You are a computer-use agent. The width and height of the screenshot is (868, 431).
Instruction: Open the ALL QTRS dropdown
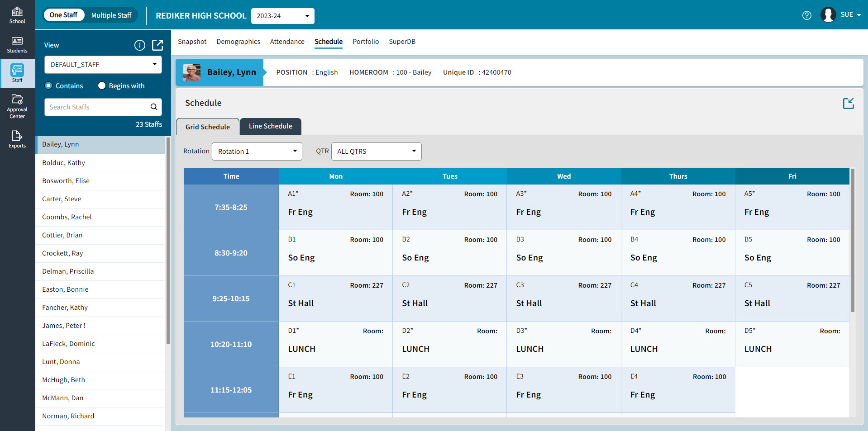pos(377,152)
